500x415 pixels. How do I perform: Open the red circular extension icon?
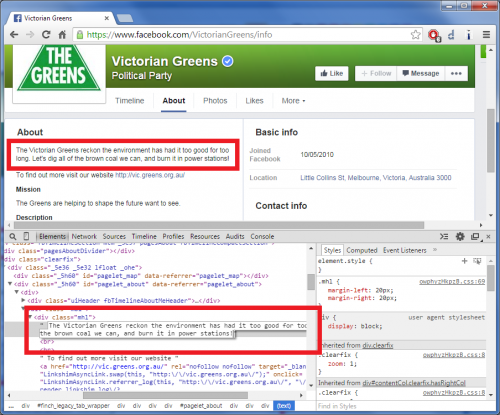click(x=434, y=35)
